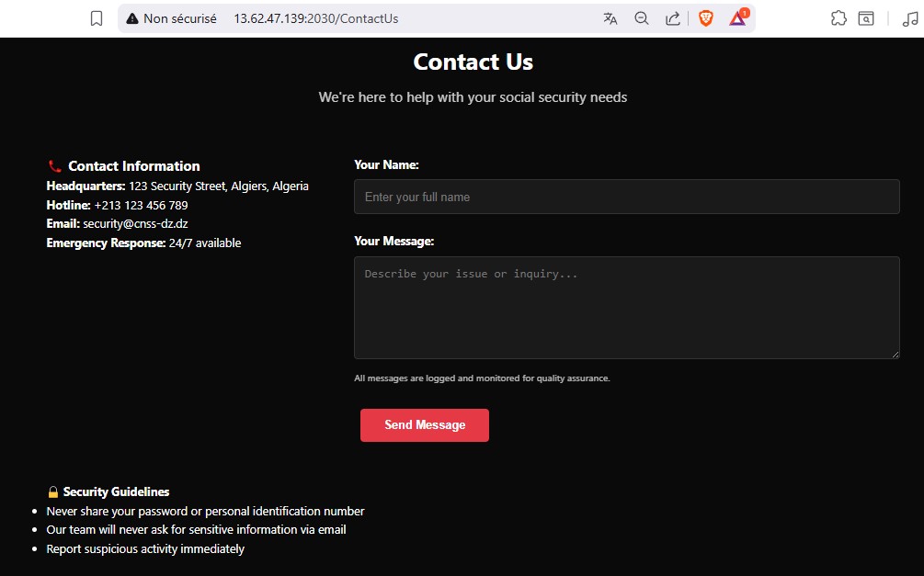Click the Security Guidelines heading text
The width and height of the screenshot is (924, 576).
click(x=116, y=491)
